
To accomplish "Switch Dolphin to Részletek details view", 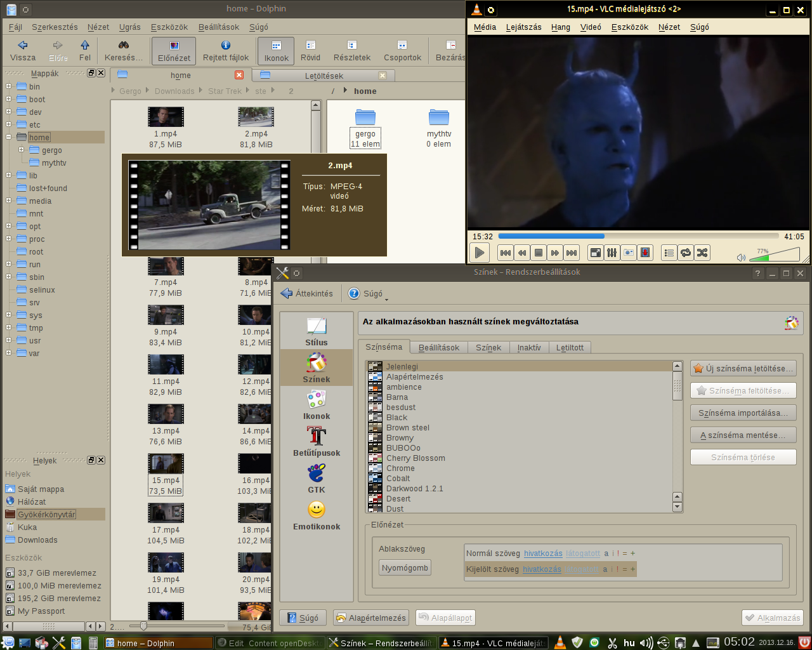I will coord(352,51).
